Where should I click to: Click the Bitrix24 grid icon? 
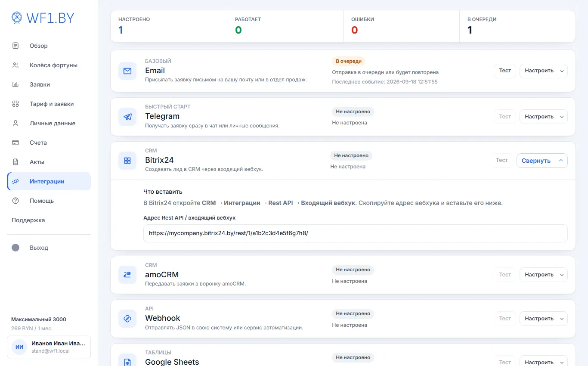(x=127, y=161)
